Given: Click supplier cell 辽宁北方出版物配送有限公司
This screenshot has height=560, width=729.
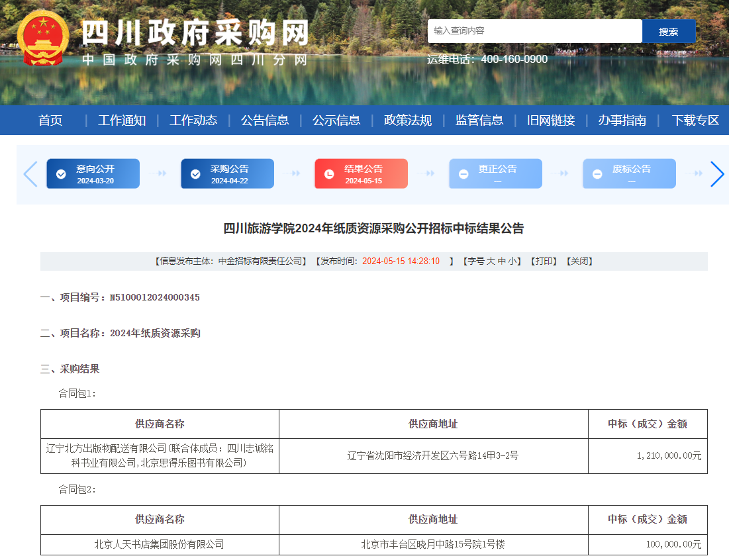Looking at the screenshot, I should tap(160, 456).
